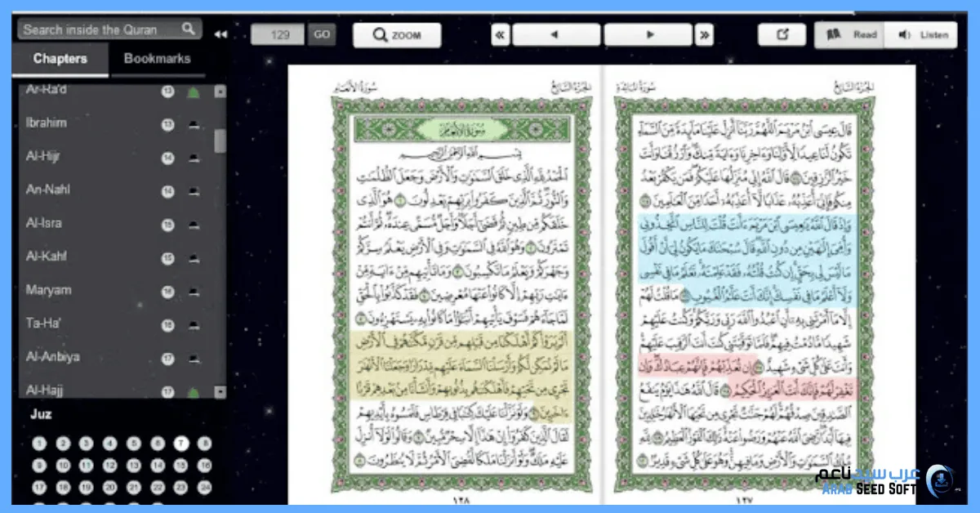
Task: Click the juz badge beside An-Nahl
Action: click(168, 192)
